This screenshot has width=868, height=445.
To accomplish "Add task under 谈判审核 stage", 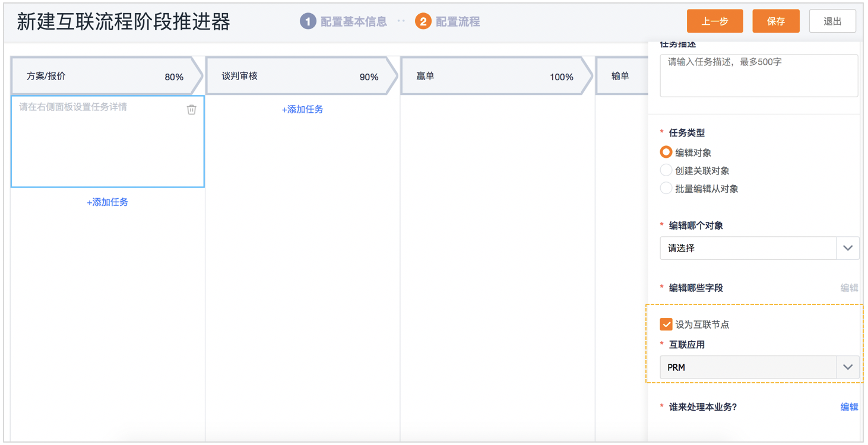I will (302, 109).
